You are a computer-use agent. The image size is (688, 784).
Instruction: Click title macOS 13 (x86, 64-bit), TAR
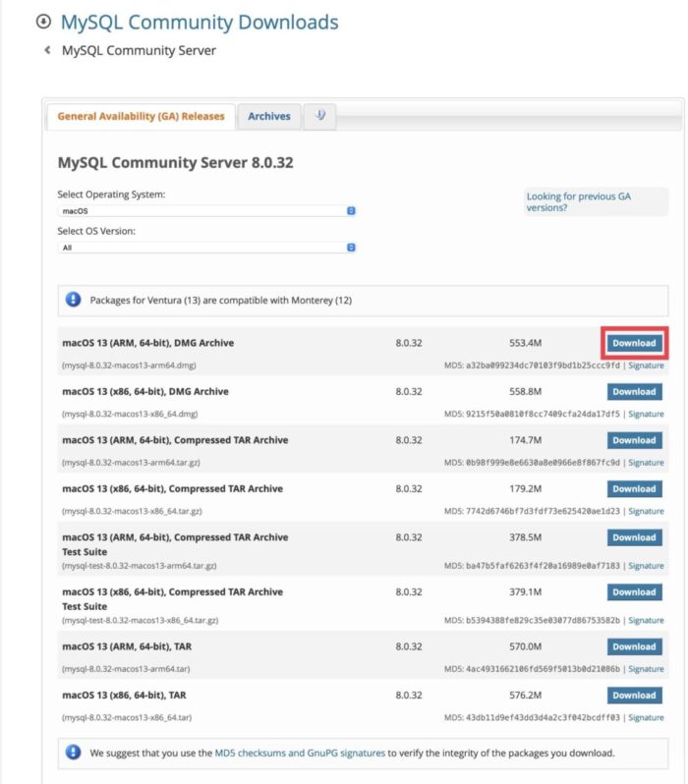(124, 695)
